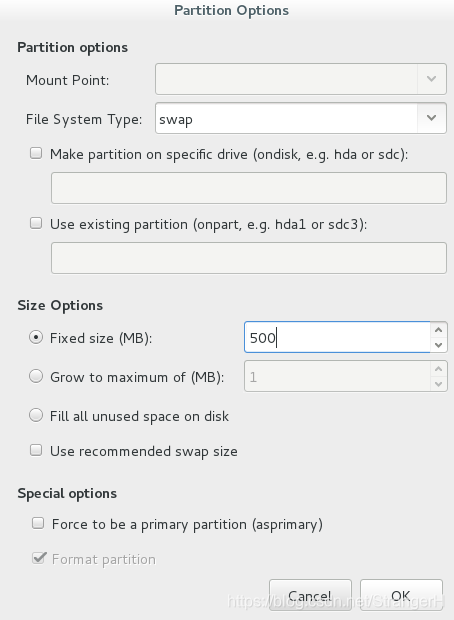The image size is (454, 620).
Task: Increase Fixed size with the up arrow
Action: [x=439, y=330]
